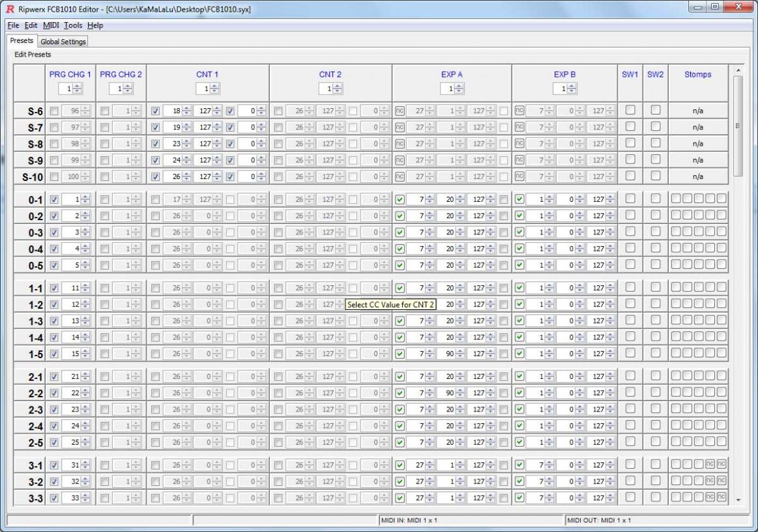Click the EXP B nc icon in row S-10
758x532 pixels.
[519, 176]
